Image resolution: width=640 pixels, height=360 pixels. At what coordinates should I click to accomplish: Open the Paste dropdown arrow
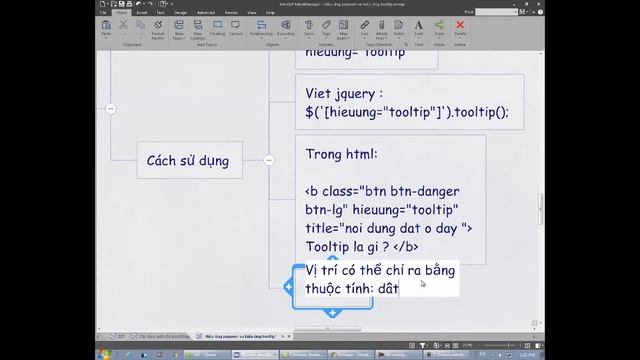(106, 38)
